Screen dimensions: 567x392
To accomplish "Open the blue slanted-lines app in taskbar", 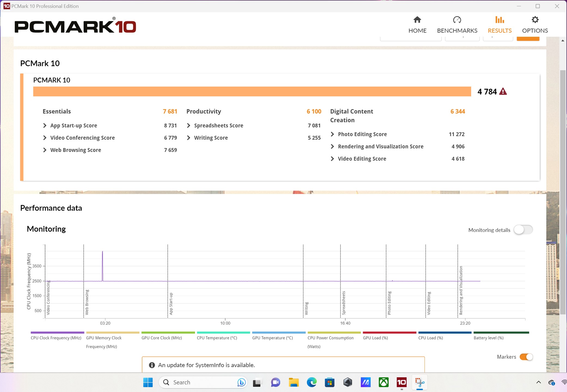I will pyautogui.click(x=365, y=382).
